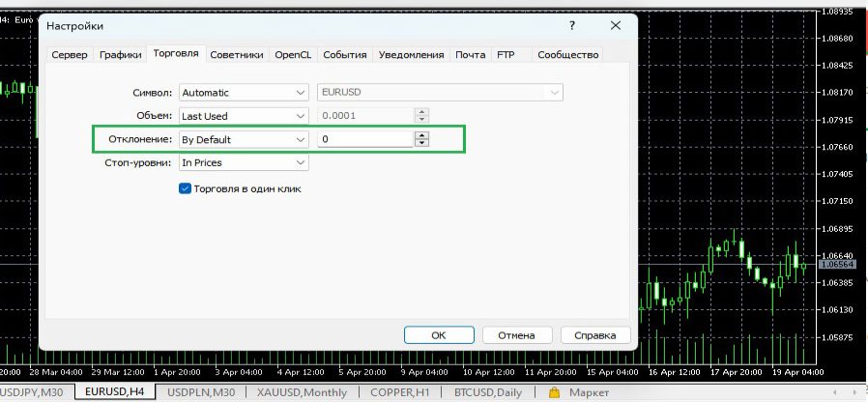
Task: Open the FTP tab
Action: tap(506, 55)
